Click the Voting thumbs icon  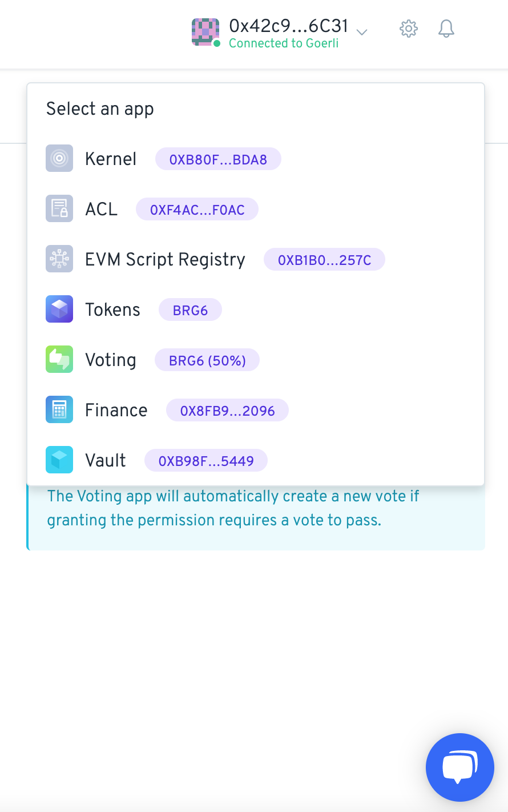point(59,359)
